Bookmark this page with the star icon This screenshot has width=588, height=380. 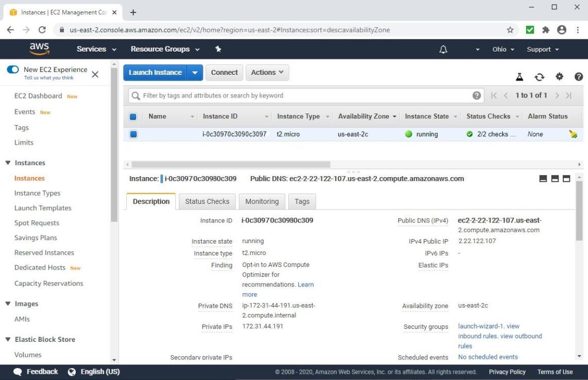tap(510, 29)
